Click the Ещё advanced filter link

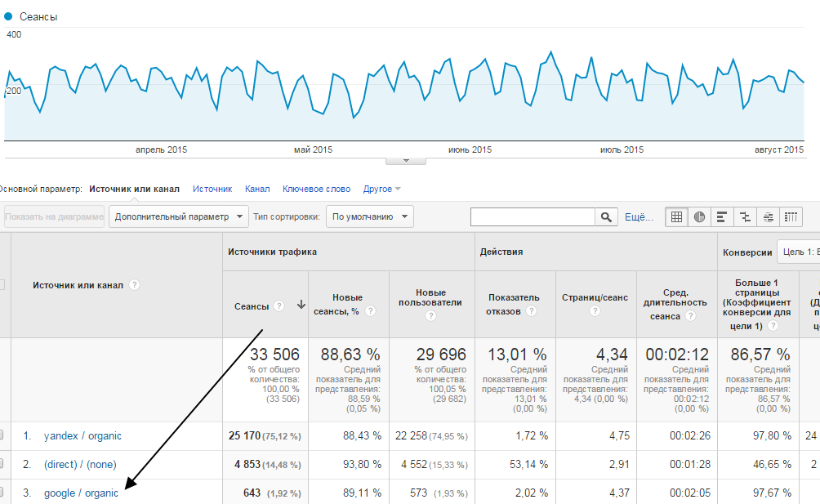639,217
